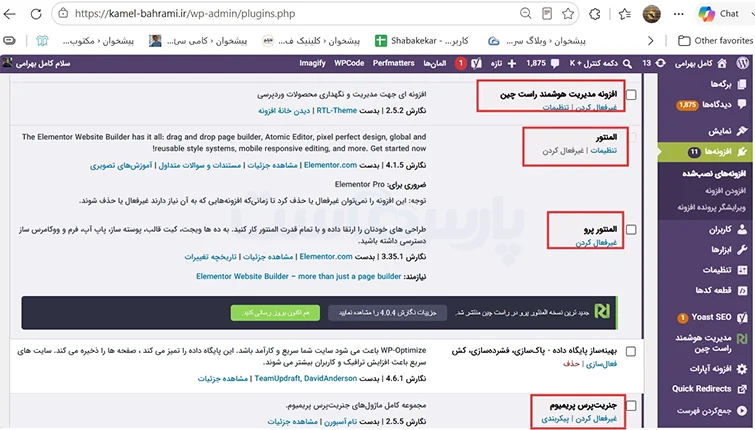Add this page to favorites star
This screenshot has width=755, height=430.
point(568,13)
